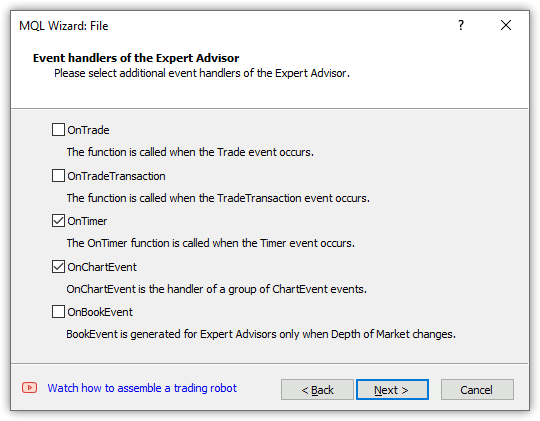Click the red video play icon
Viewport: 540px width, 421px height.
[x=30, y=388]
